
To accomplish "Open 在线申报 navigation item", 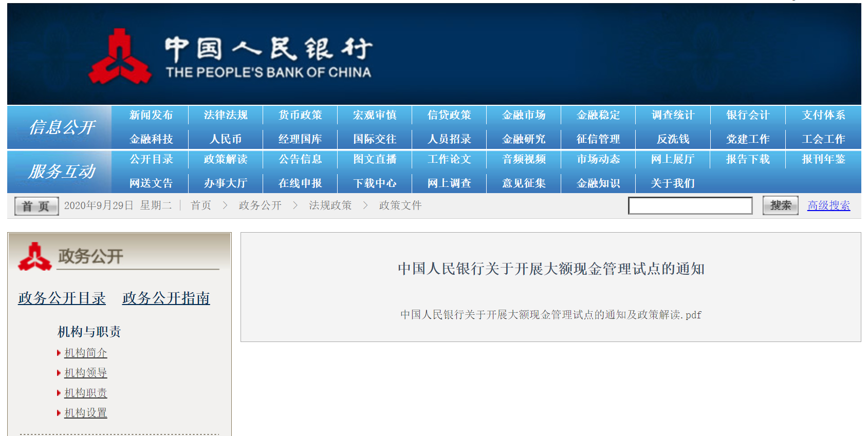I will pyautogui.click(x=300, y=183).
